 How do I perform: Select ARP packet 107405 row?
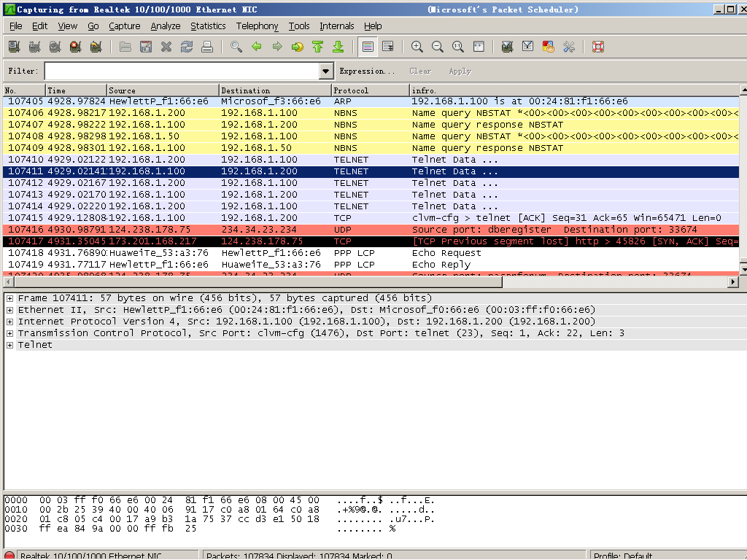371,101
